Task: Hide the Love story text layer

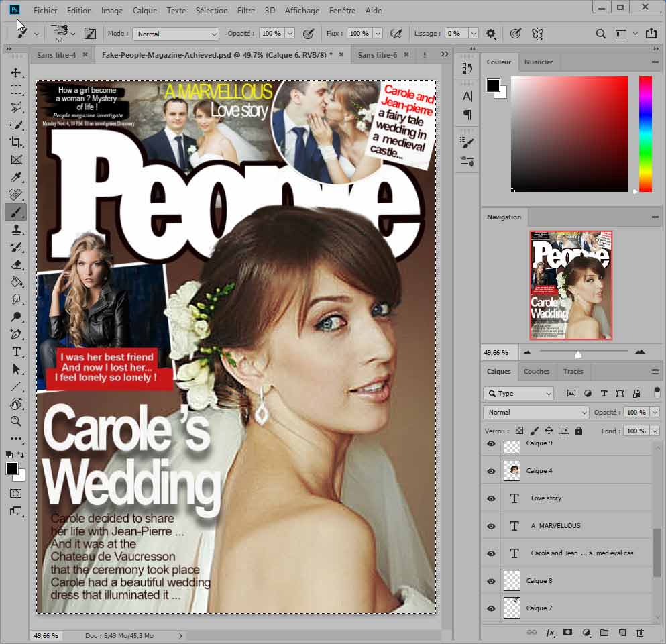Action: point(491,498)
